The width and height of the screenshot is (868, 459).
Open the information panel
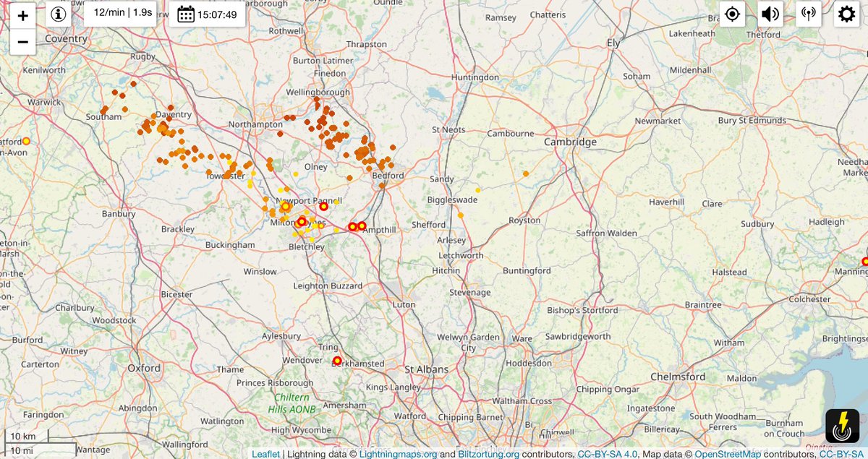59,14
